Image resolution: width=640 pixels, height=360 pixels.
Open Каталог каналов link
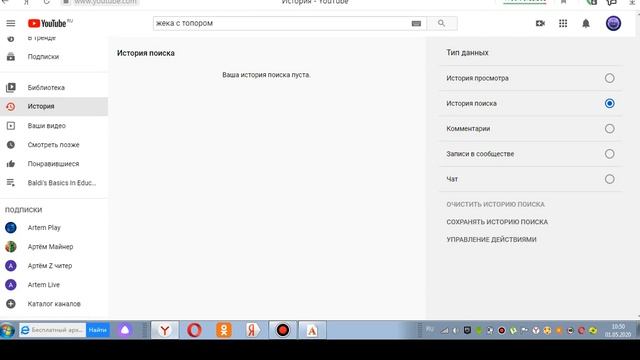click(x=54, y=304)
